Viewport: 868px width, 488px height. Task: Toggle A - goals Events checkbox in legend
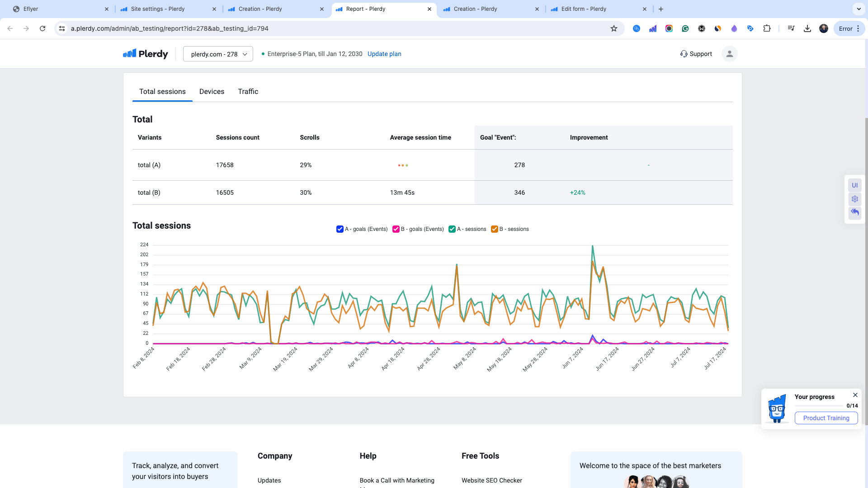(340, 229)
